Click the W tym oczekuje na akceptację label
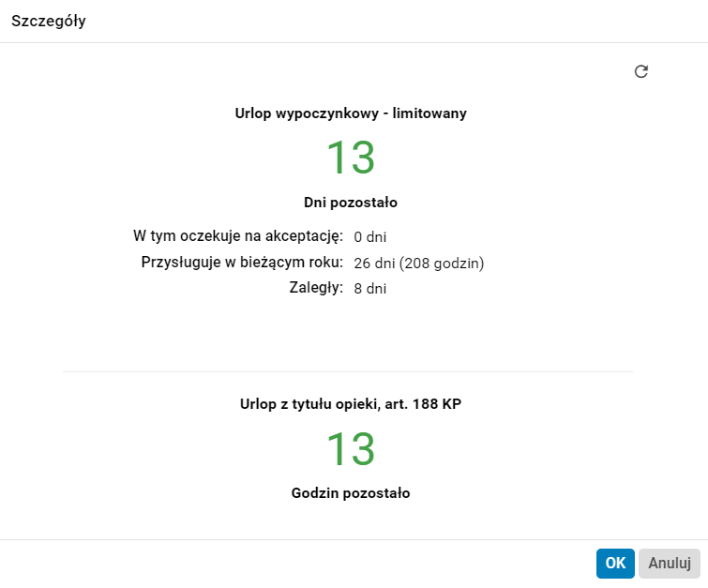 pos(238,234)
